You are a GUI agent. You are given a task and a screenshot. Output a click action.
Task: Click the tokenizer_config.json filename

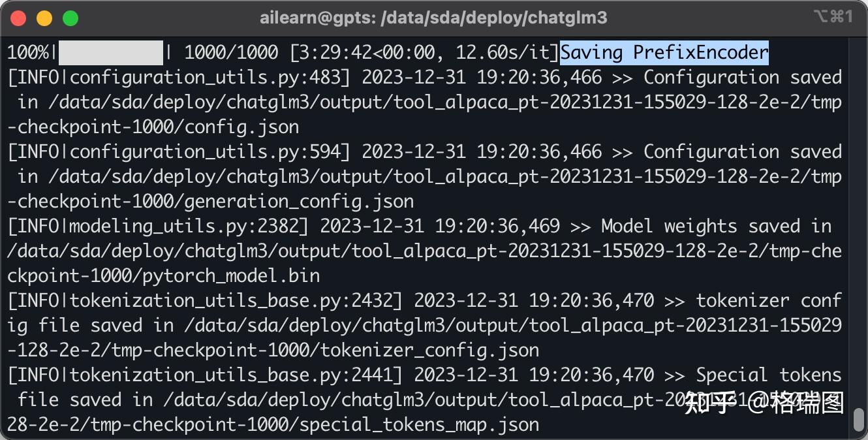[x=430, y=350]
